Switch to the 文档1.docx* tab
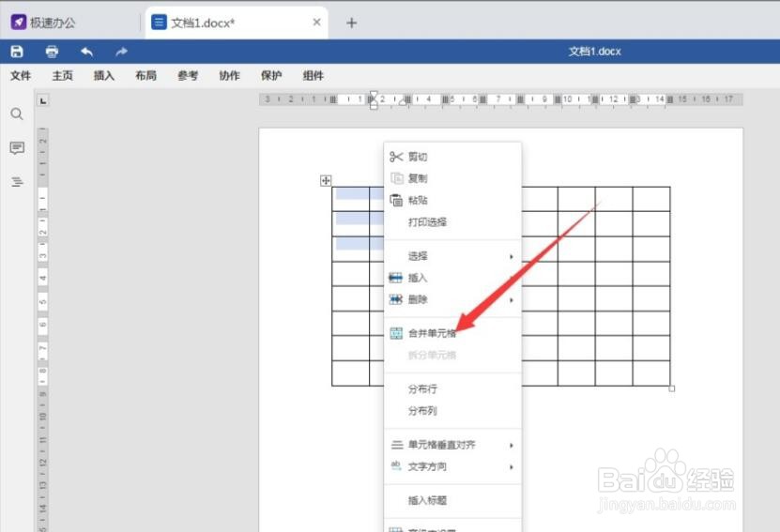Image resolution: width=780 pixels, height=532 pixels. 237,23
